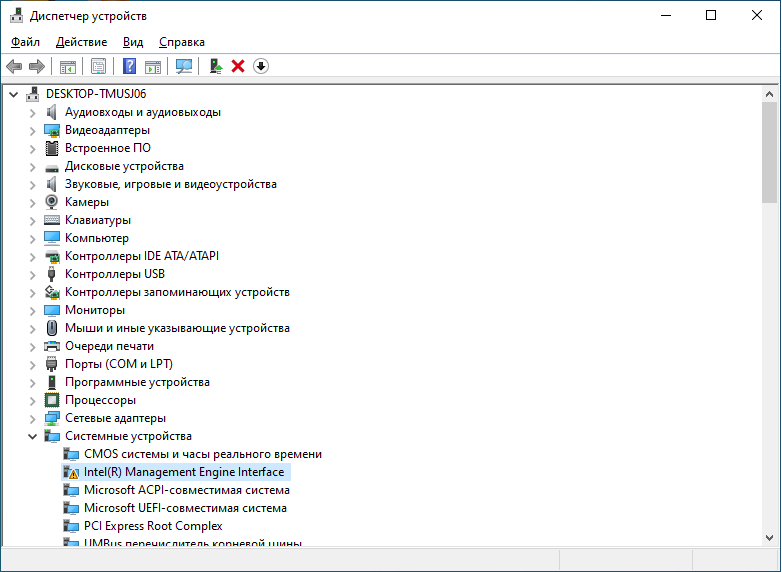Expand the Контроллеры IDE ATA/ATAPI category
This screenshot has height=572, width=782.
tap(32, 256)
